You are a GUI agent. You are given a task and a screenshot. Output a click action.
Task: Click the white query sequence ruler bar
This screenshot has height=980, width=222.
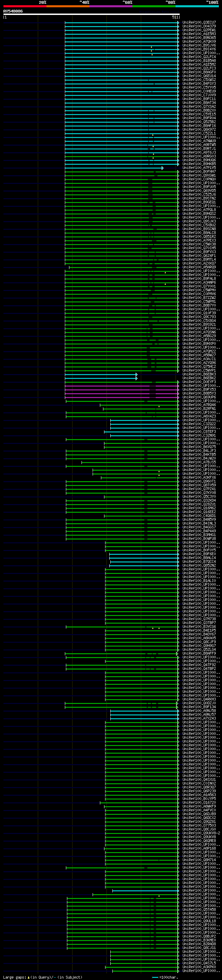click(x=92, y=15)
